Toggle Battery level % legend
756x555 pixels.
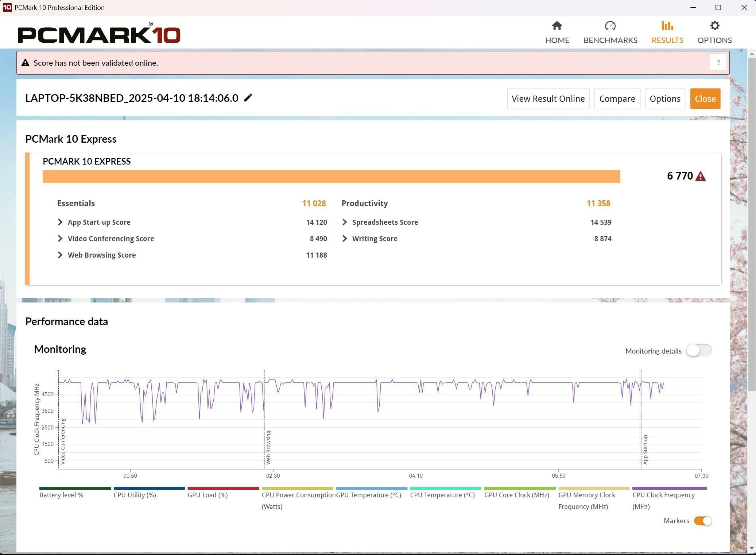(x=75, y=493)
